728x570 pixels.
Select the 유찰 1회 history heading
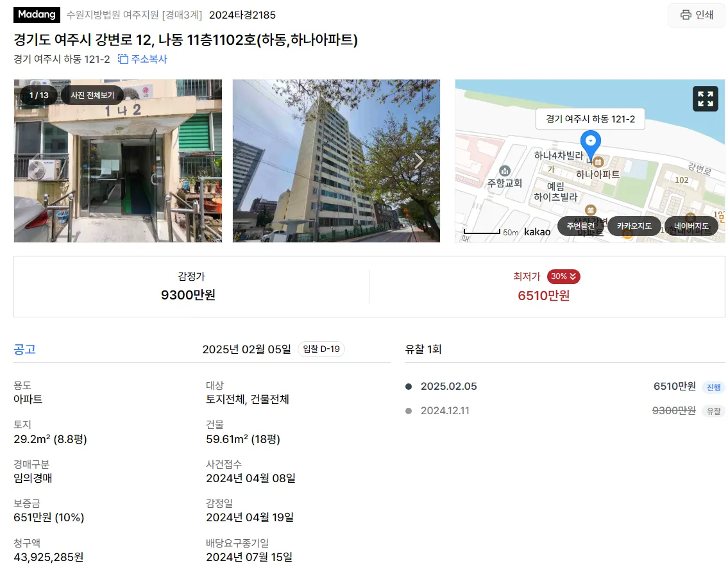pos(423,349)
